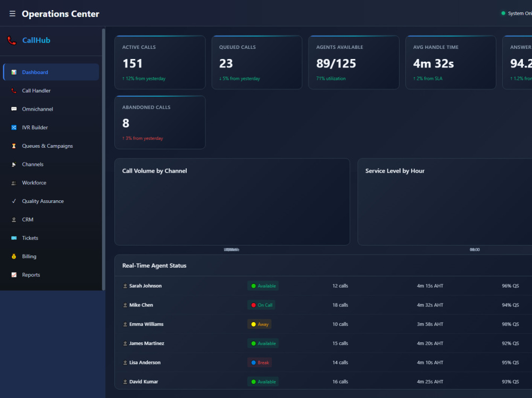
Task: Click James Martinez's Available status badge
Action: [263, 343]
